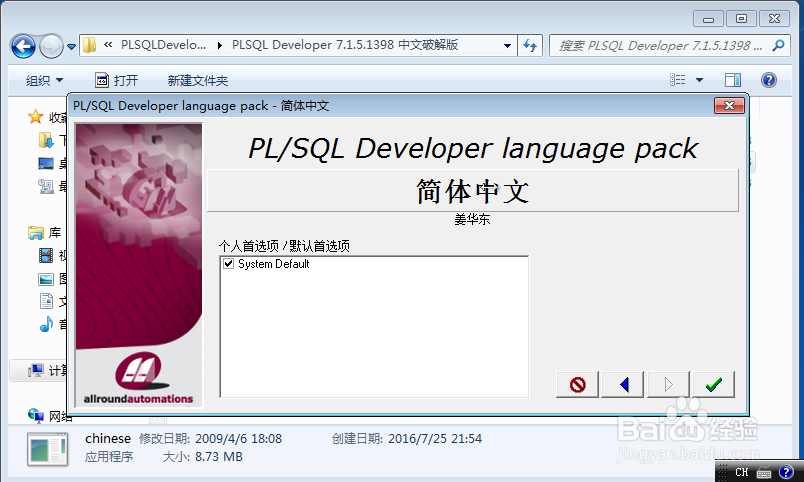Maximize the Explorer window
The image size is (804, 482).
[741, 19]
